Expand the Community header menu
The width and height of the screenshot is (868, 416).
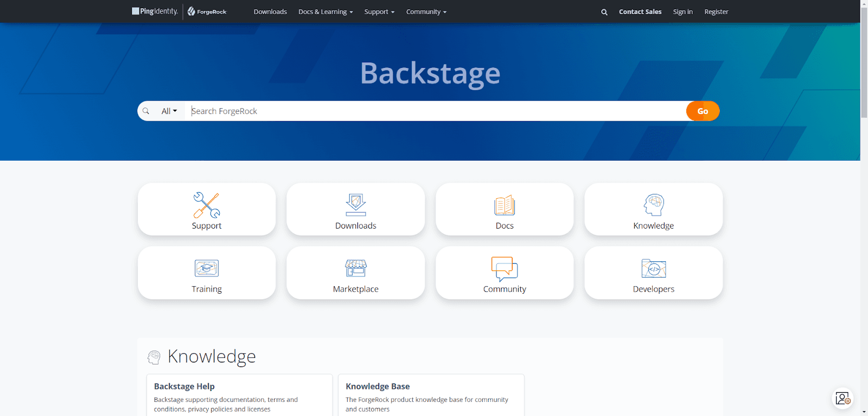[426, 12]
